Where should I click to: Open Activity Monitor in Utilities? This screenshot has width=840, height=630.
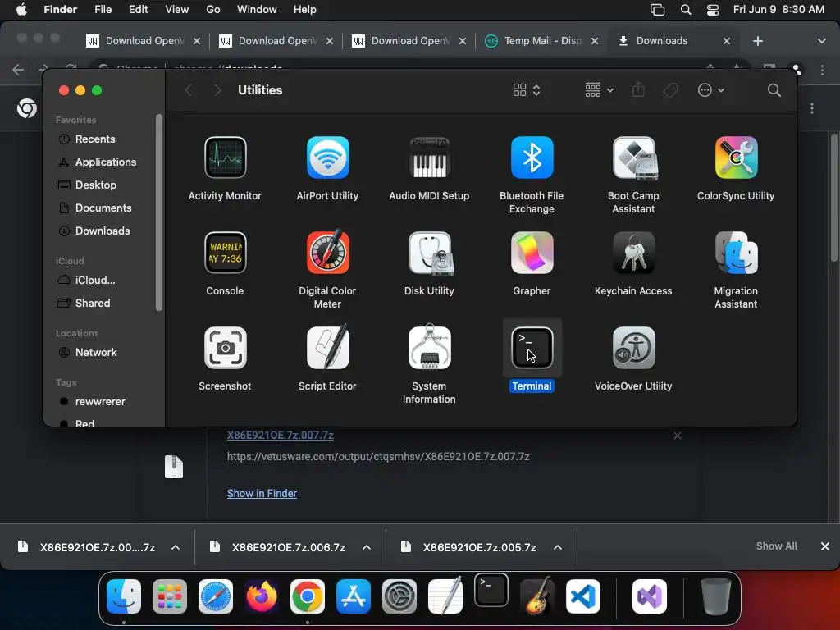click(225, 157)
